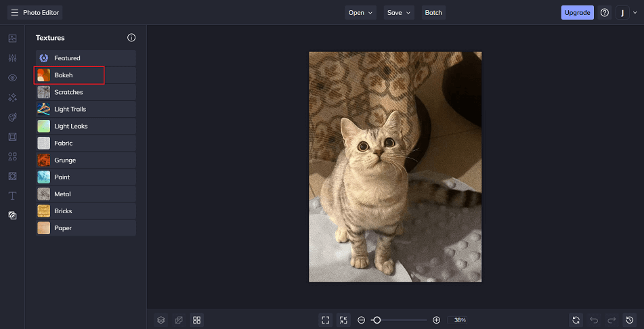This screenshot has width=644, height=329.
Task: Open the Paper textures category
Action: [86, 228]
